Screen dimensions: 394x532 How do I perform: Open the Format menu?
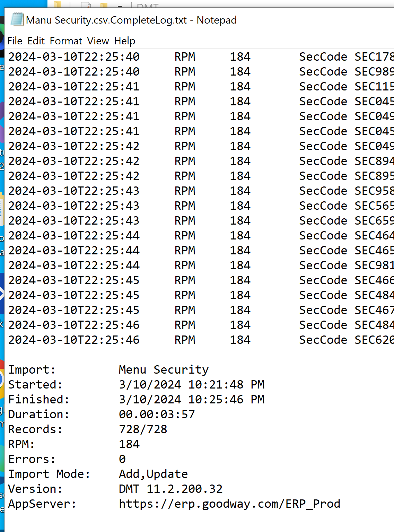66,41
